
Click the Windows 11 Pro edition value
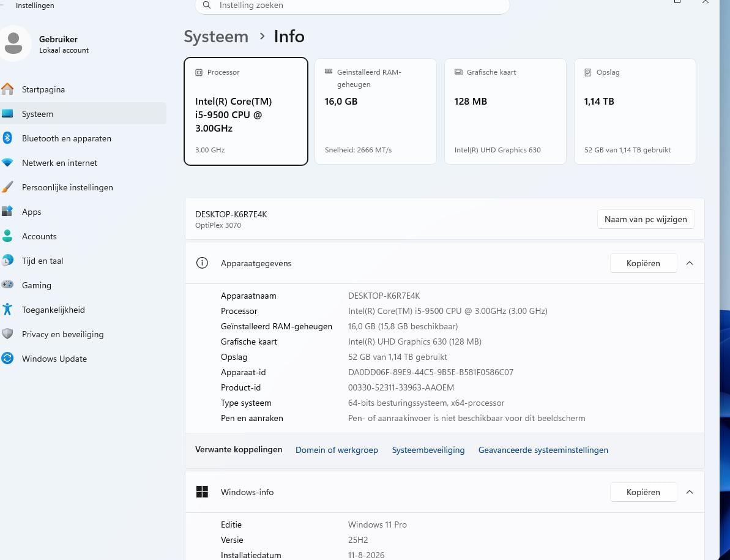(378, 525)
